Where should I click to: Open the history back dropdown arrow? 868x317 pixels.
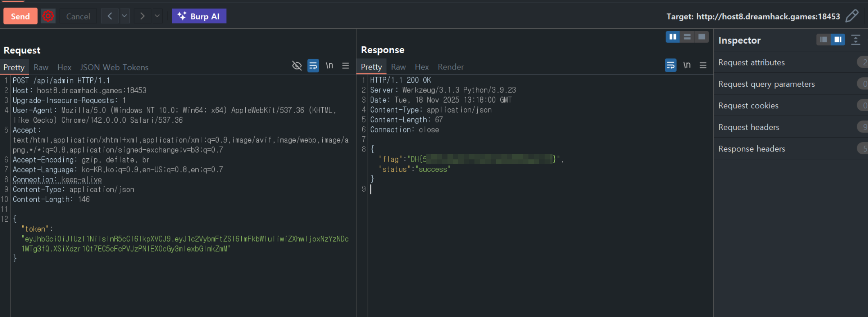click(124, 16)
